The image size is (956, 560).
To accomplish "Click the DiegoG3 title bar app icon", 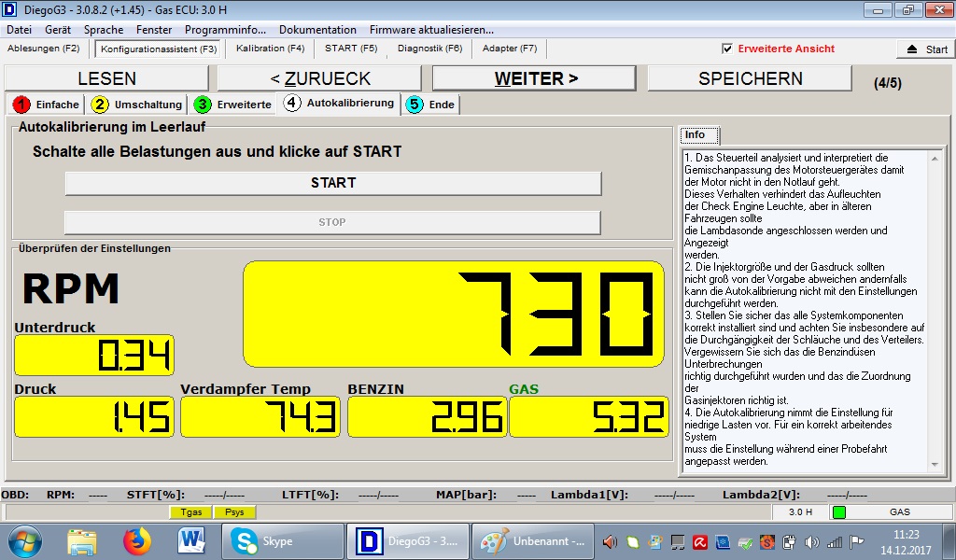I will coord(10,10).
